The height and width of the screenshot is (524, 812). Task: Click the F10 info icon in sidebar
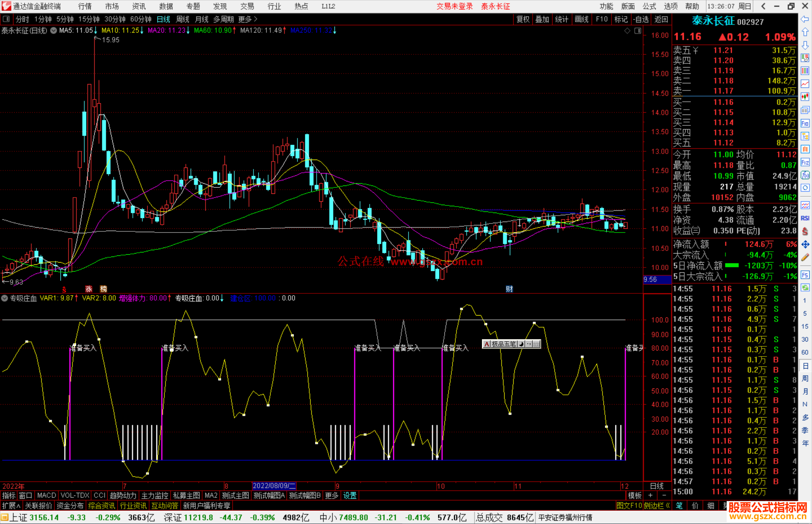pyautogui.click(x=805, y=124)
